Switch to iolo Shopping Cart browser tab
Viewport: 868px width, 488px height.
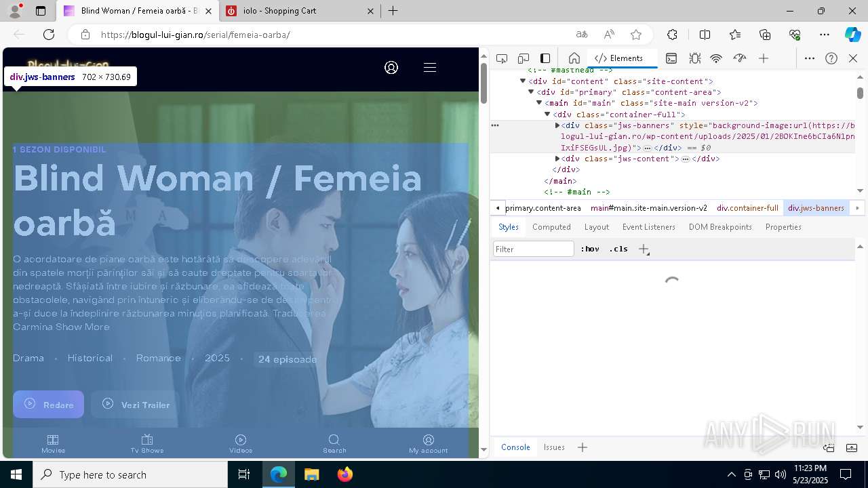(x=301, y=11)
